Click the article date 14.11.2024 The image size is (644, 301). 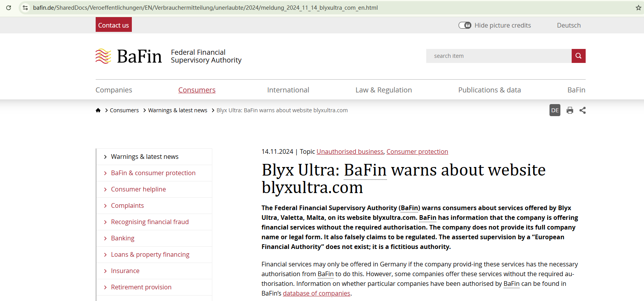277,151
